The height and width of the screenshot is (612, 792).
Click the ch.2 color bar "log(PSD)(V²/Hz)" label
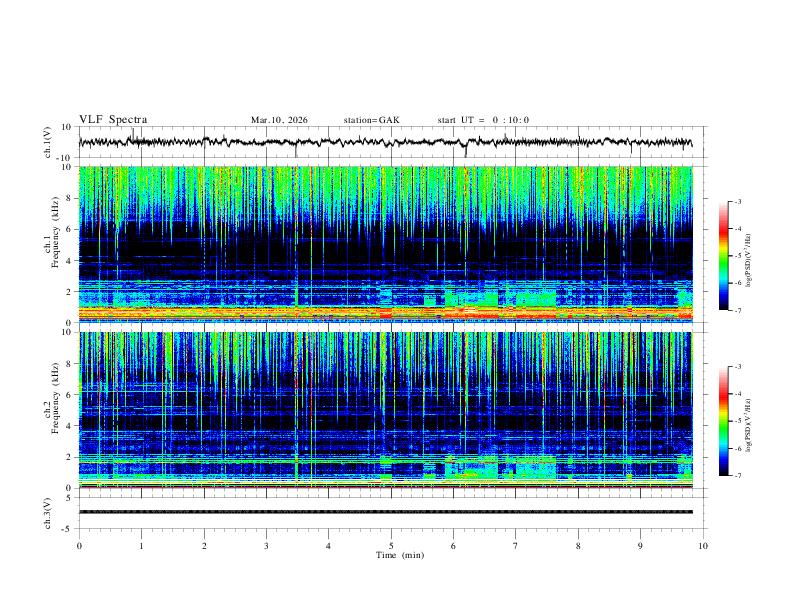(x=749, y=426)
